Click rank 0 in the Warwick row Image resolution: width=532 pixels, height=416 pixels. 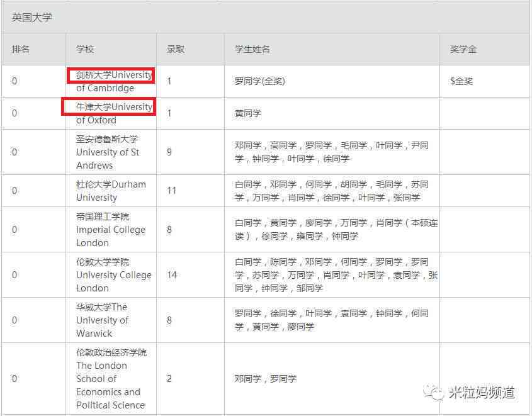(x=14, y=320)
